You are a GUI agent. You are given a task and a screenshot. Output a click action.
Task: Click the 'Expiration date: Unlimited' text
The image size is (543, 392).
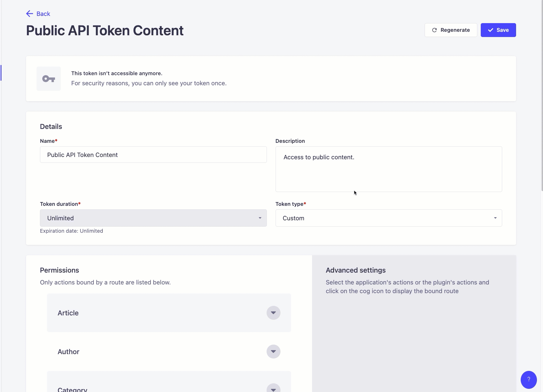click(x=71, y=231)
